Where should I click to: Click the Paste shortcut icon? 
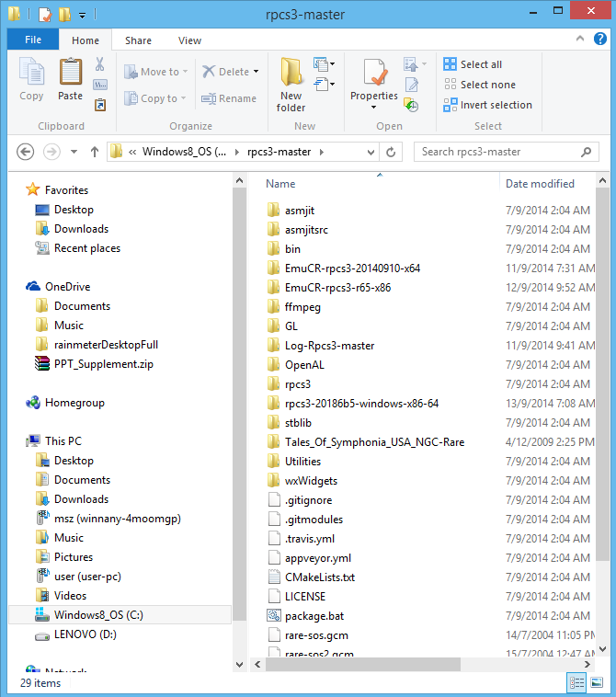100,105
